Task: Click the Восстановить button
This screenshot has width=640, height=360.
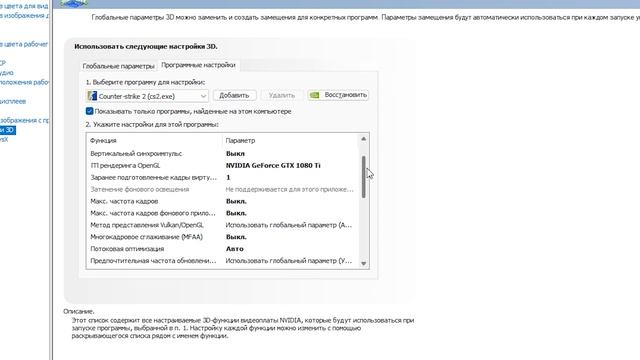Action: click(338, 95)
